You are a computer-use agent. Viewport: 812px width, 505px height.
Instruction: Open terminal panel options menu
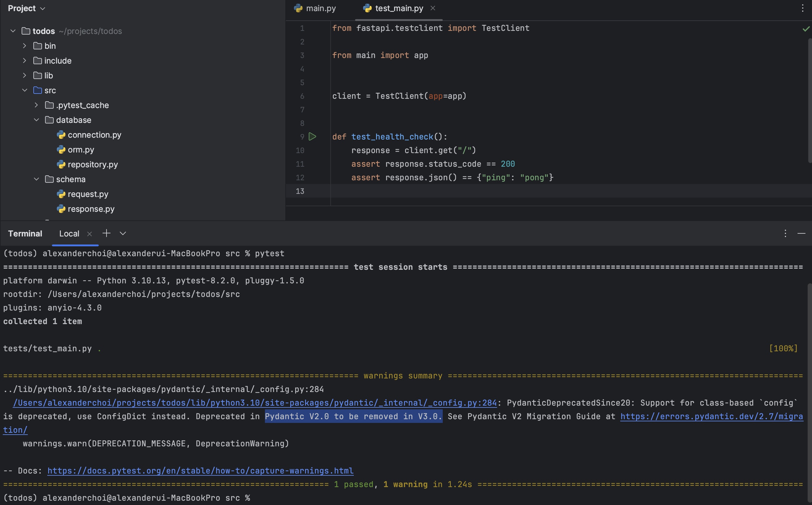tap(785, 233)
